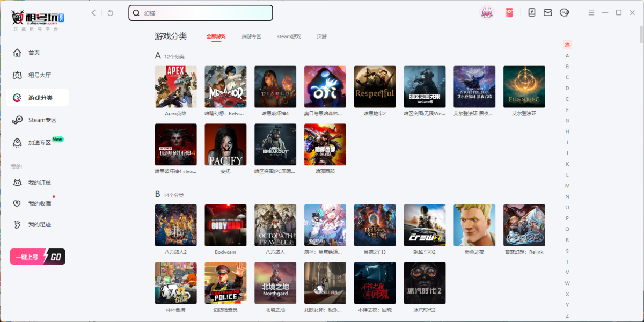Go back with the left arrow icon

94,13
